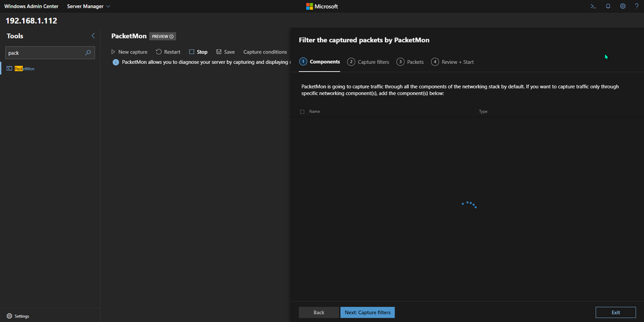Click the Back button
The image size is (644, 322).
(318, 312)
